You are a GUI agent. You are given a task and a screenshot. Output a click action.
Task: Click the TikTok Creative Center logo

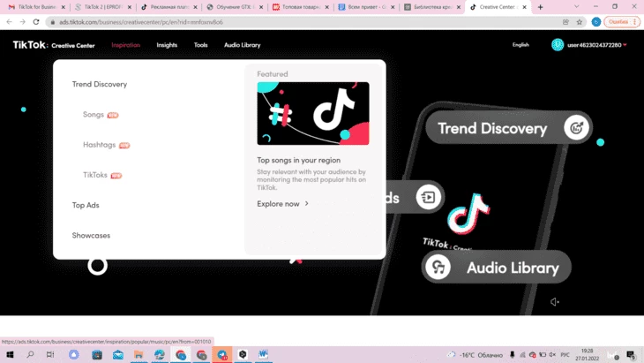click(54, 45)
